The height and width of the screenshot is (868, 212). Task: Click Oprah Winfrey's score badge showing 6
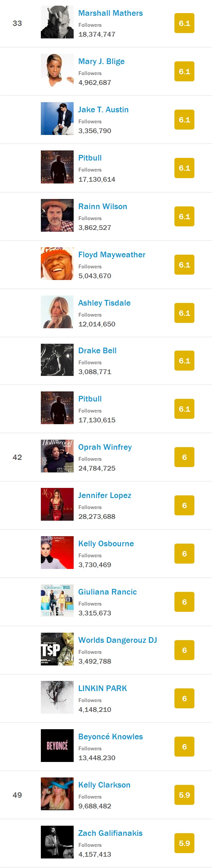pos(184,457)
